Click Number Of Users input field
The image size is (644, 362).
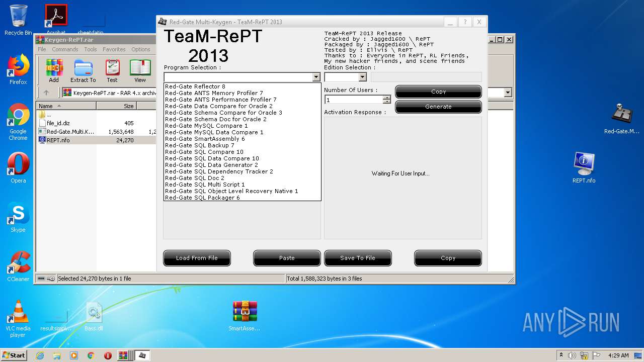354,100
